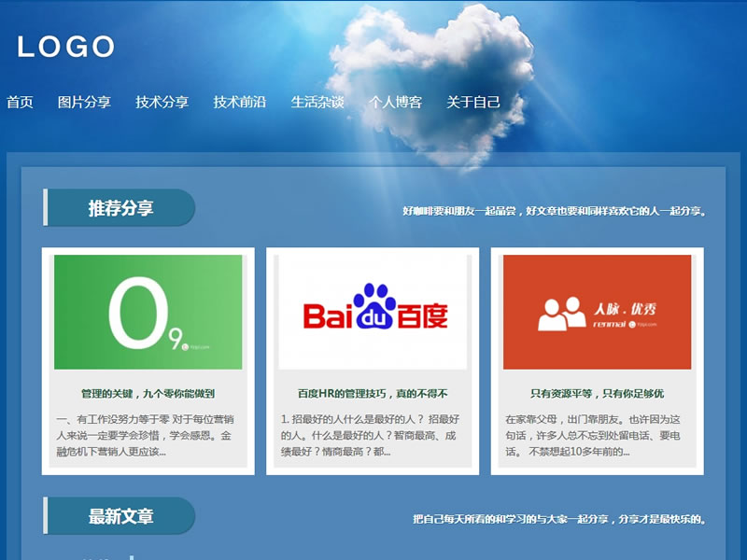Visit the 关于自己 page
Screen dimensions: 747x560
473,102
